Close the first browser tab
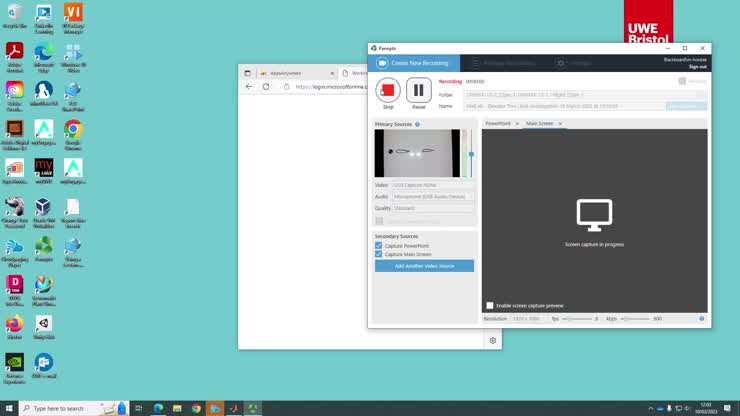The height and width of the screenshot is (416, 740). 332,74
